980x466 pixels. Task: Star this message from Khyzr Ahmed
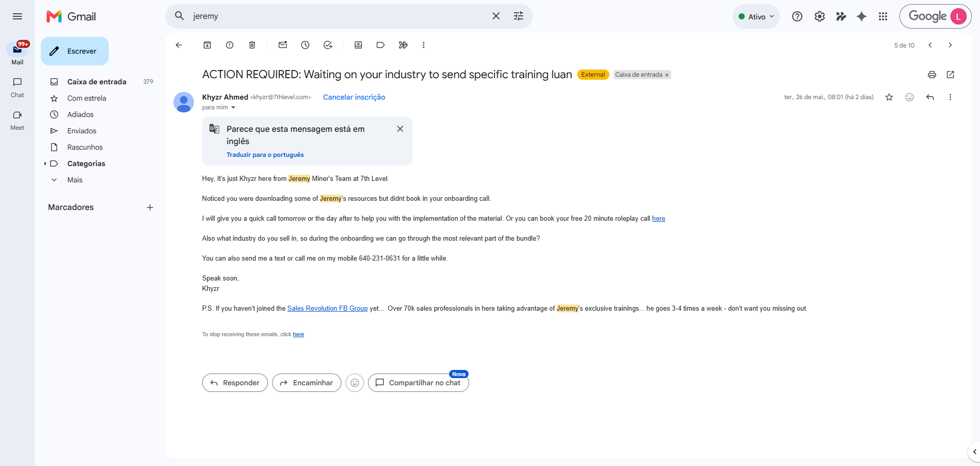pyautogui.click(x=889, y=97)
